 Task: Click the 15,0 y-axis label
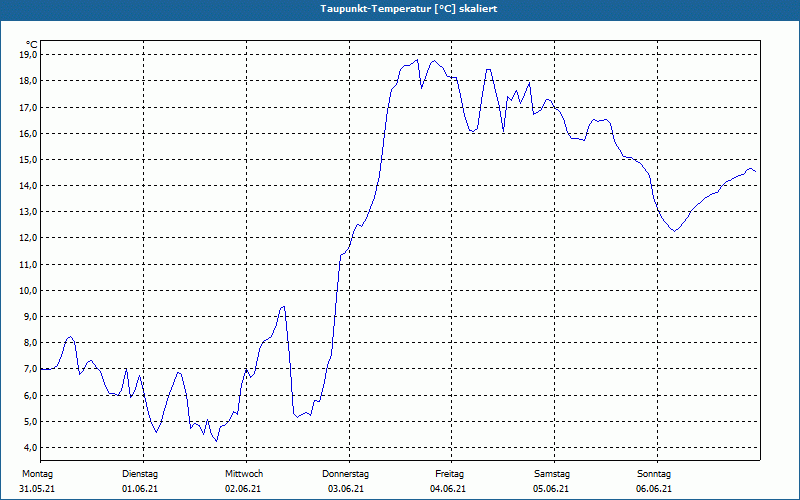coord(28,159)
